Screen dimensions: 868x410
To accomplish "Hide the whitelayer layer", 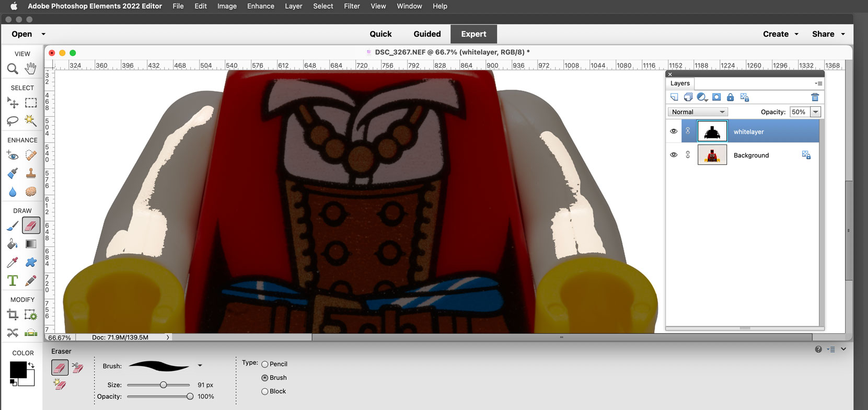I will click(x=674, y=131).
